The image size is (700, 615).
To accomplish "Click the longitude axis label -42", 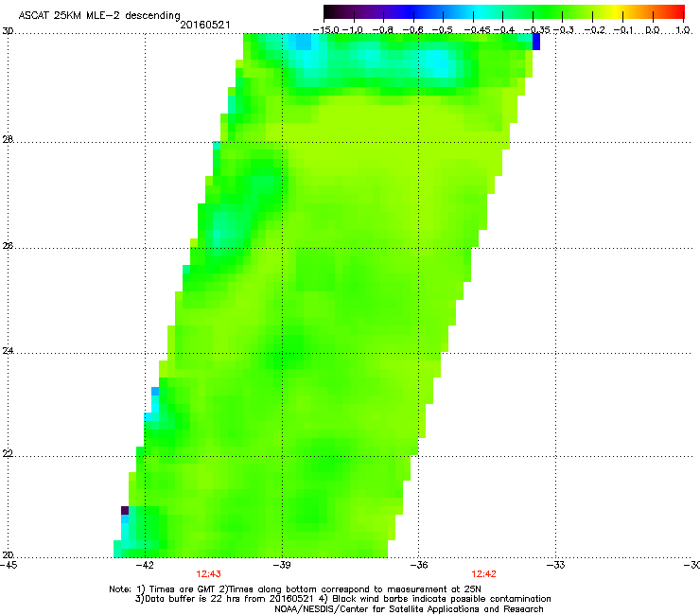I will 145,565.
